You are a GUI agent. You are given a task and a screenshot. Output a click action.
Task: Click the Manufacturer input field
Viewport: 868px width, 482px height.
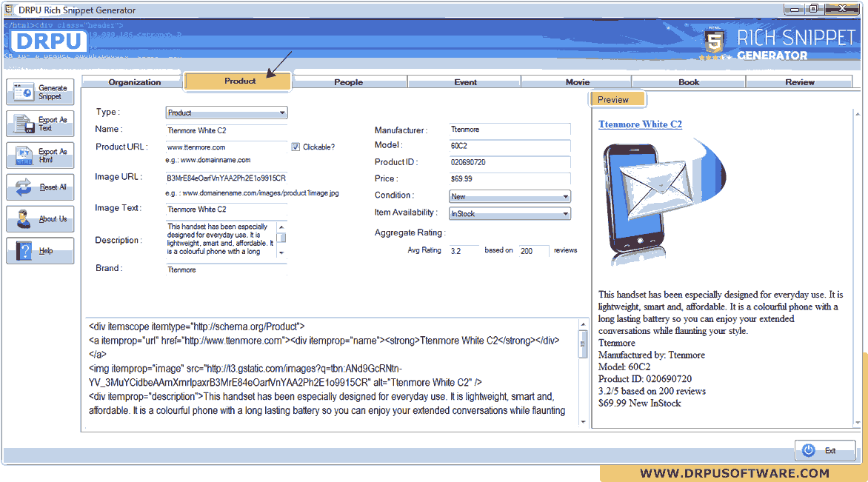(510, 130)
